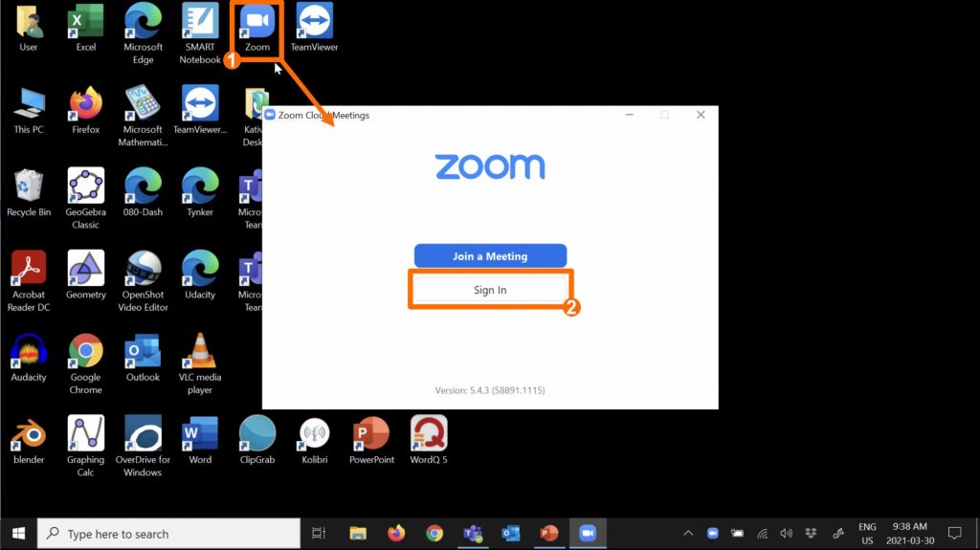Click the Kolibri desktop shortcut

tap(314, 439)
